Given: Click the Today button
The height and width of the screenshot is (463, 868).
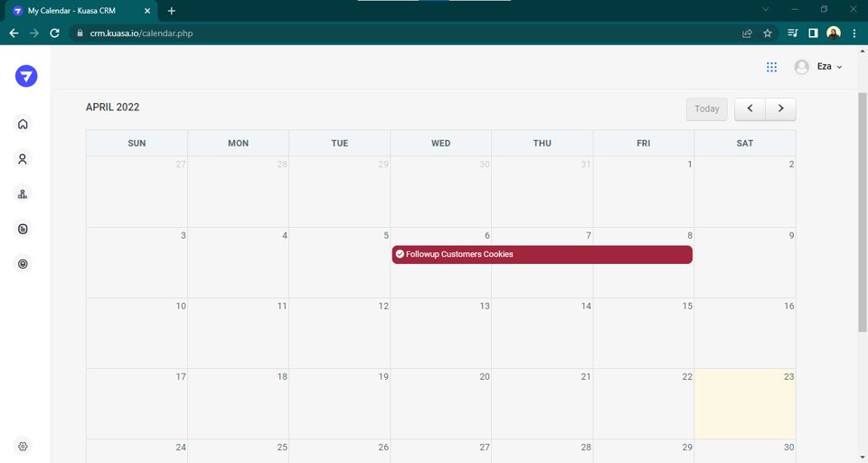Looking at the screenshot, I should (706, 109).
